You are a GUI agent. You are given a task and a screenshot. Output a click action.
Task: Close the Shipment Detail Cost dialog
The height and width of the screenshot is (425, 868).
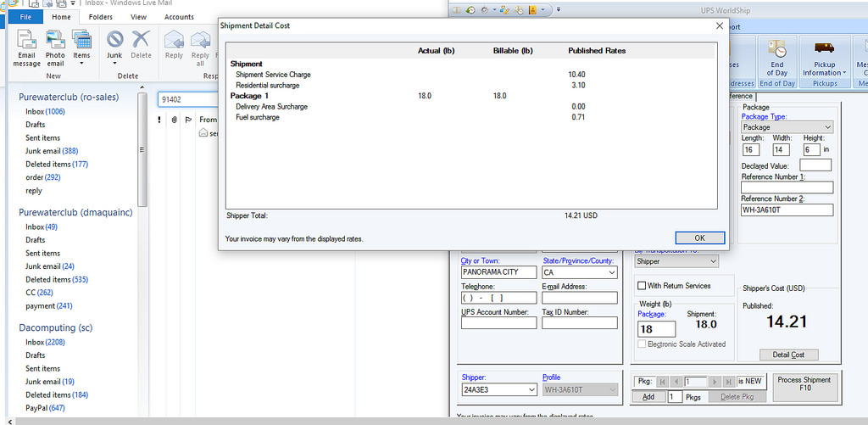tap(719, 25)
